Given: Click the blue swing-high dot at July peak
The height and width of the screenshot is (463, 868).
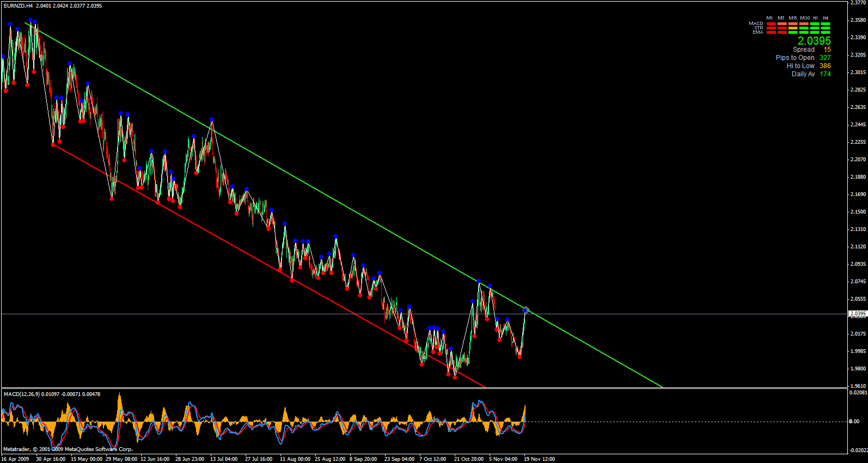Looking at the screenshot, I should click(212, 119).
